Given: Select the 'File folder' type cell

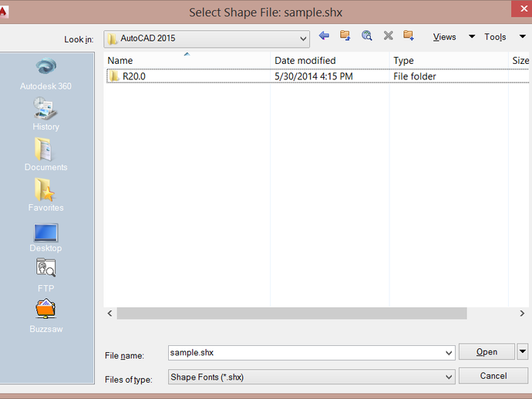Looking at the screenshot, I should click(415, 76).
